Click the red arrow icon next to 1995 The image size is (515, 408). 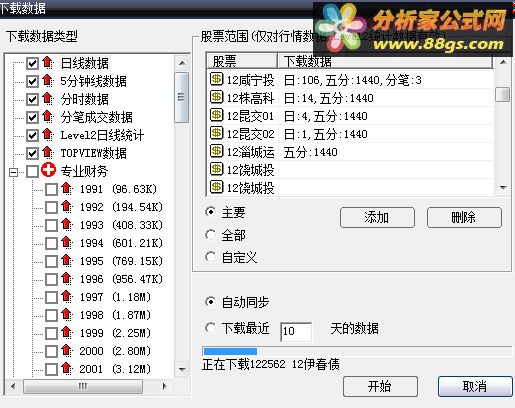pos(67,260)
